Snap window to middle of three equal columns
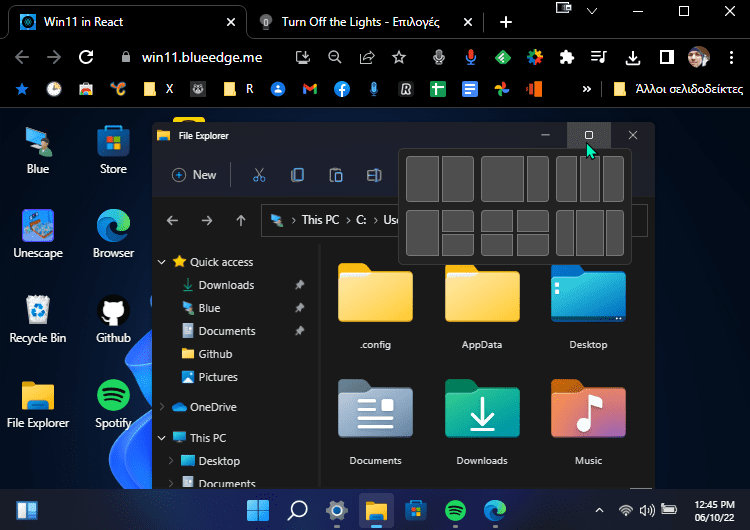Viewport: 750px width, 530px height. [x=590, y=179]
